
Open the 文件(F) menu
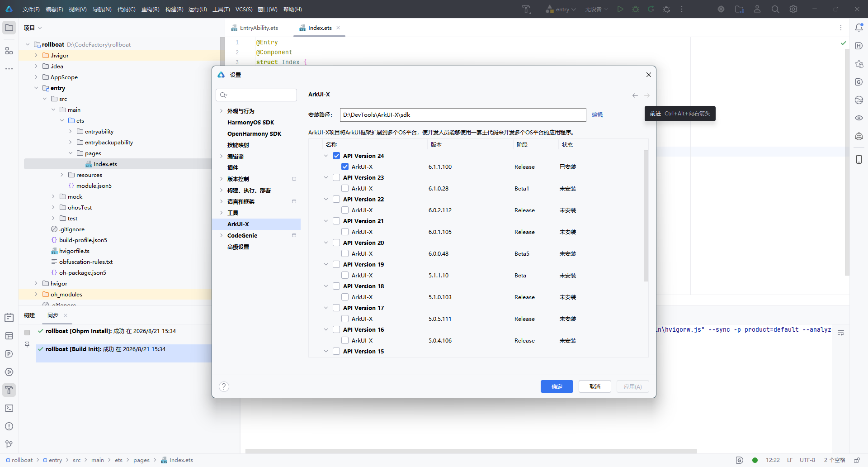point(31,9)
